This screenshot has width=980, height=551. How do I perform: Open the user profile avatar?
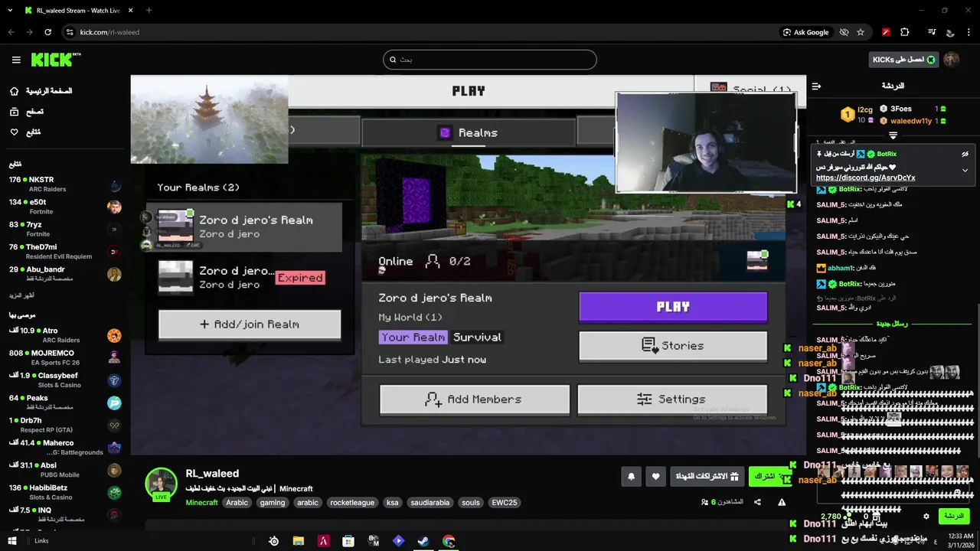pyautogui.click(x=952, y=60)
